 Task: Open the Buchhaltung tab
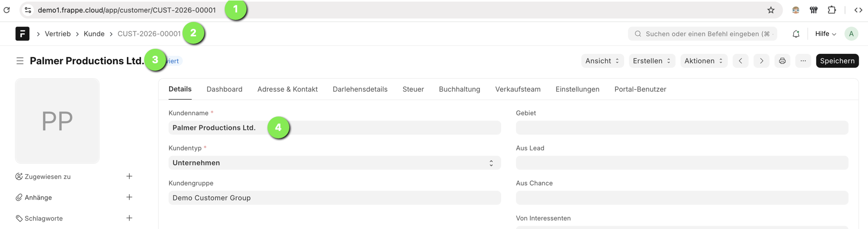[x=459, y=89]
